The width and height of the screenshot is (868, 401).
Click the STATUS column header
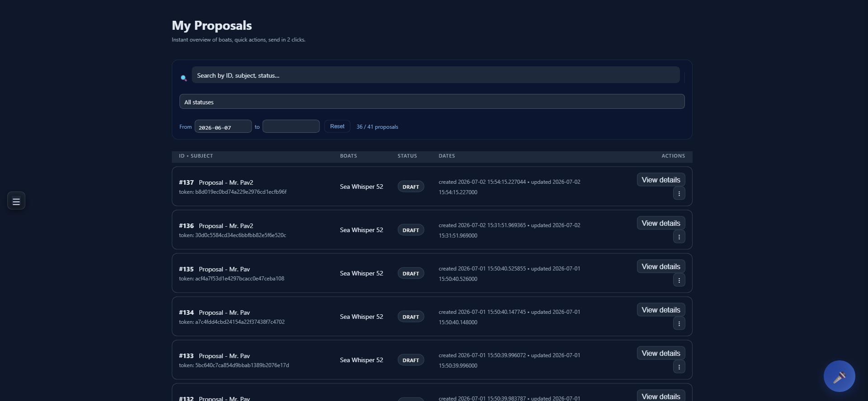point(407,156)
